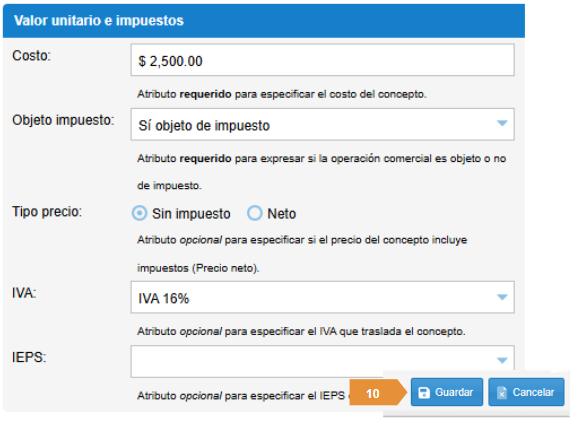Image resolution: width=576 pixels, height=423 pixels.
Task: Save with the Guardar button
Action: (x=447, y=392)
